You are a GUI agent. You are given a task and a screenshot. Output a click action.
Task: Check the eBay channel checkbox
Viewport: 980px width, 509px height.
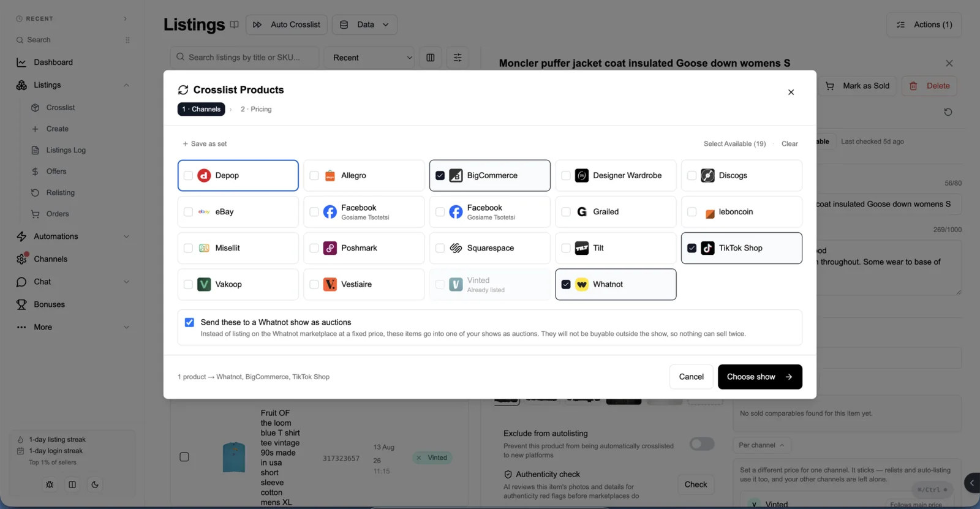coord(188,212)
